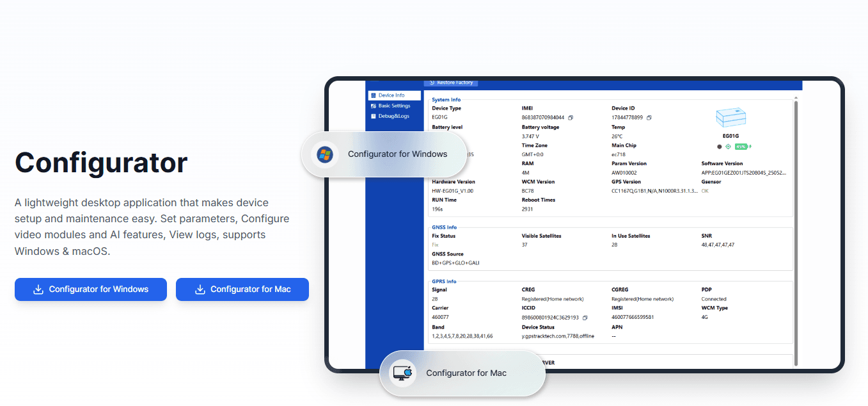Click the EG01G device illustration
This screenshot has height=406, width=868.
click(x=730, y=117)
